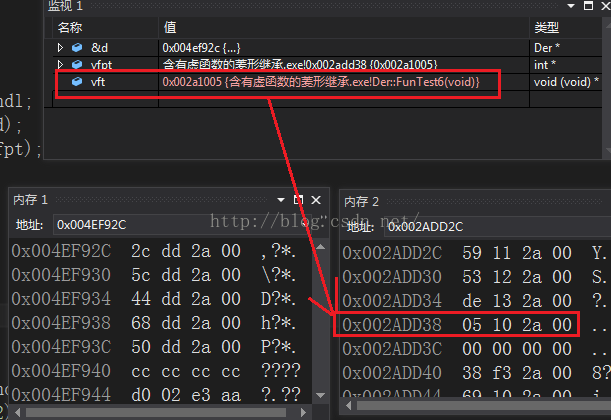Image resolution: width=611 pixels, height=420 pixels.
Task: Click the 监视 1 panel title
Action: (x=65, y=6)
